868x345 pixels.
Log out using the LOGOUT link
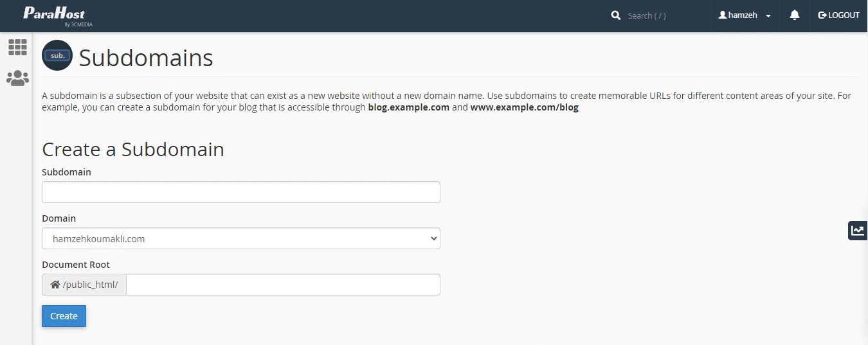pos(838,15)
